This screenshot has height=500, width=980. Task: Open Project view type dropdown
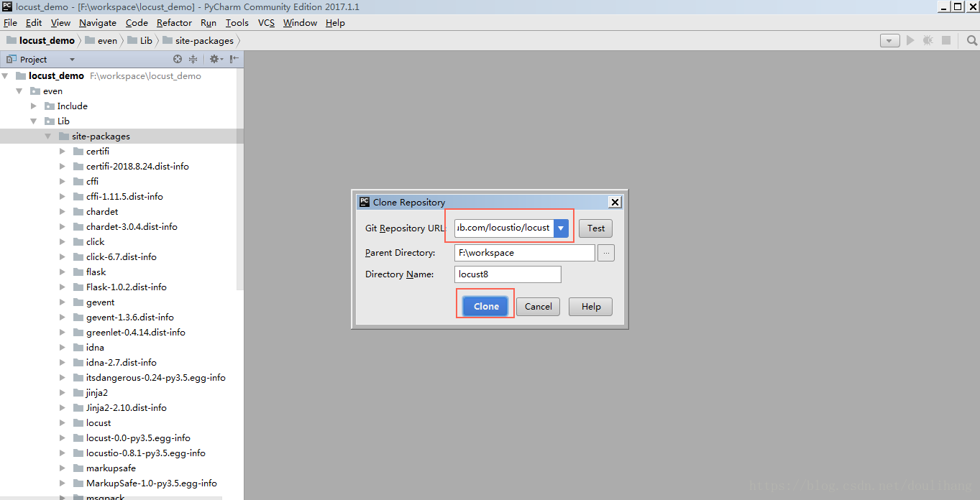[72, 60]
